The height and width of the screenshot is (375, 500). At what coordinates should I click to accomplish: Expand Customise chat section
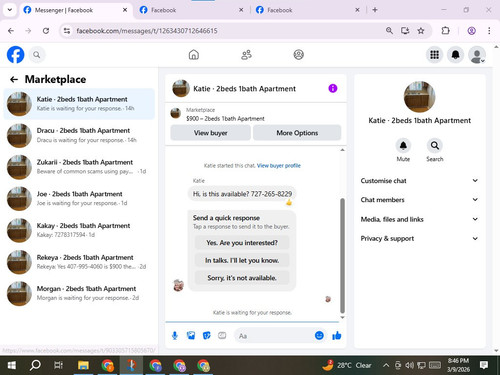(419, 181)
